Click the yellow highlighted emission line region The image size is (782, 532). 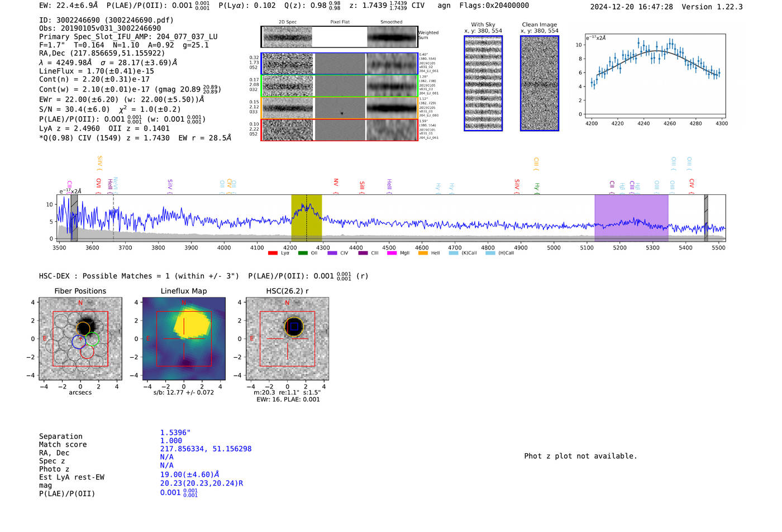click(x=307, y=218)
